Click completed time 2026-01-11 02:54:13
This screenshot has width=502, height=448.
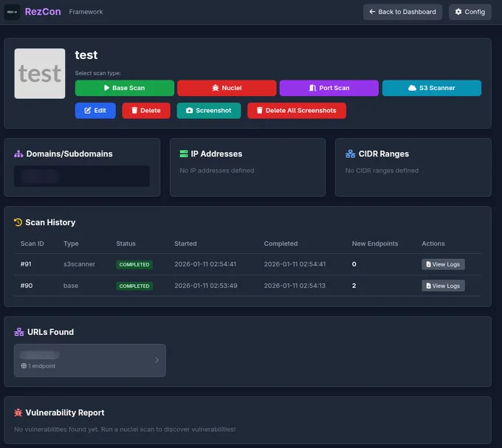pyautogui.click(x=295, y=286)
